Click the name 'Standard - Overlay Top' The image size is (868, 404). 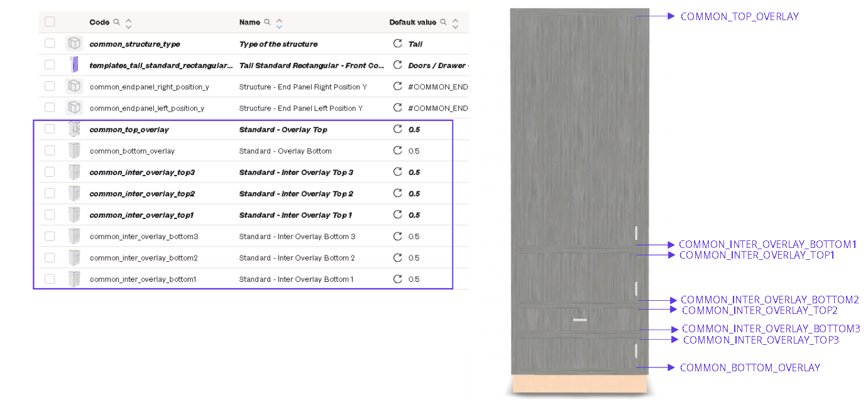[283, 130]
